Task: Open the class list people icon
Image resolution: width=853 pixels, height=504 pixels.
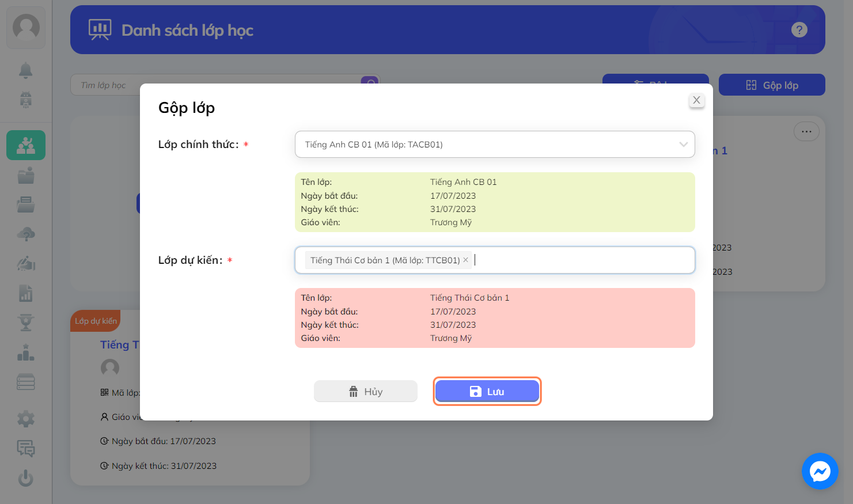Action: (26, 145)
